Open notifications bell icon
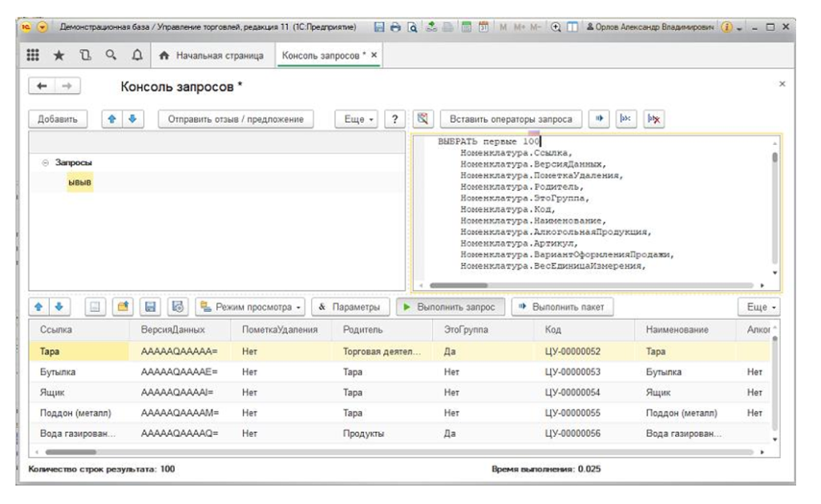Screen dimensions: 821x504 tap(137, 55)
